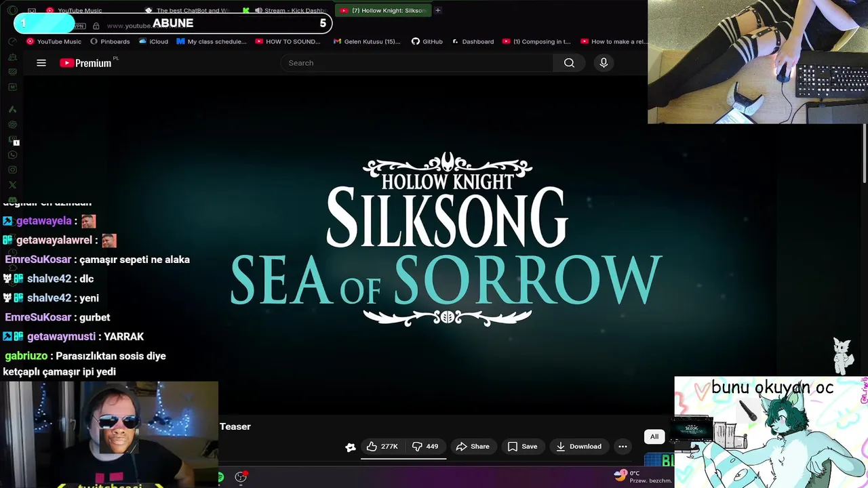
Task: Open the YouTube hamburger guide menu
Action: click(41, 63)
